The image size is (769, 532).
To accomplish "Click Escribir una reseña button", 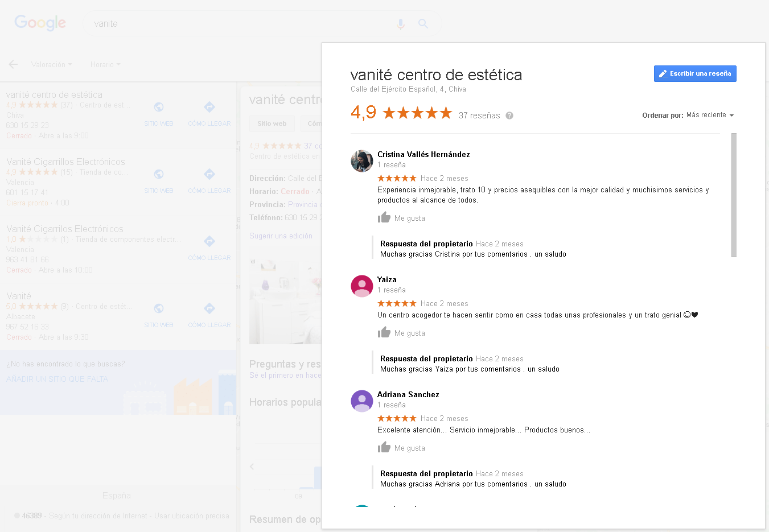I will [x=695, y=73].
